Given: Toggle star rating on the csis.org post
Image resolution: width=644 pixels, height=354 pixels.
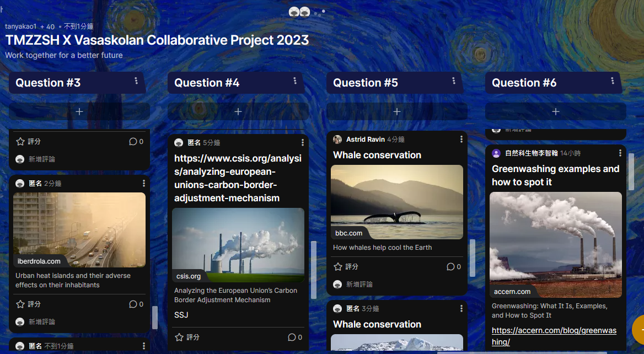Looking at the screenshot, I should [179, 337].
